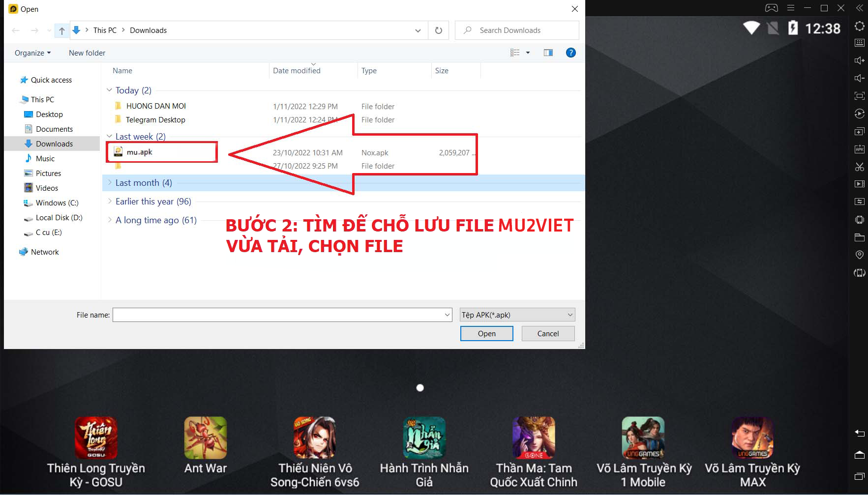This screenshot has height=495, width=868.
Task: Click the recent apps icon in Nox sidebar
Action: pos(859,476)
